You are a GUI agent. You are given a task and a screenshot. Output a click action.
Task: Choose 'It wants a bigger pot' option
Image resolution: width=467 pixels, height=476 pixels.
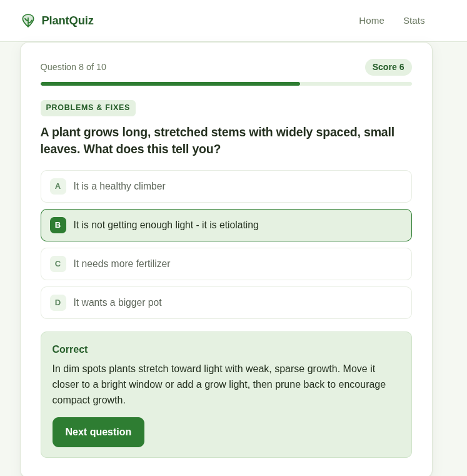pos(226,303)
